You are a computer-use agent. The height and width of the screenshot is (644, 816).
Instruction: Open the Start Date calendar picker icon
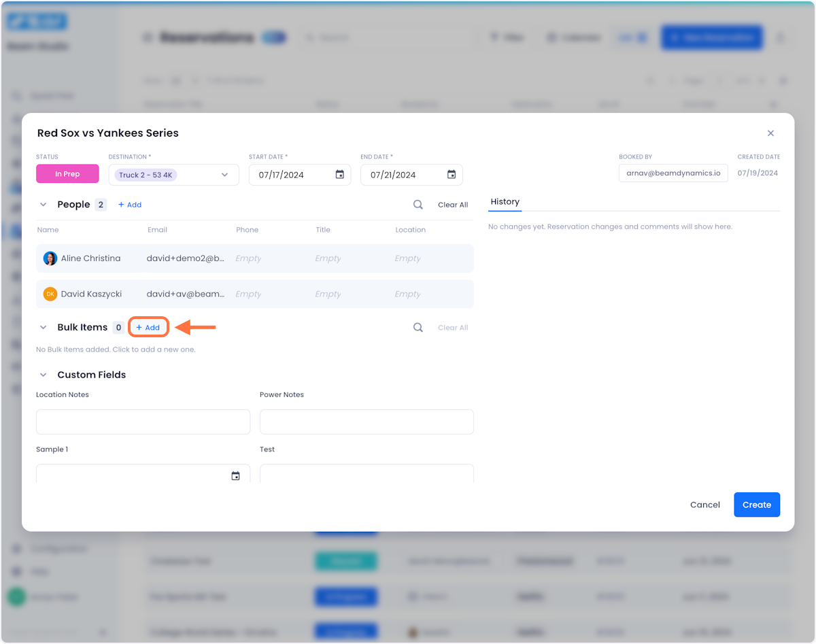point(340,175)
